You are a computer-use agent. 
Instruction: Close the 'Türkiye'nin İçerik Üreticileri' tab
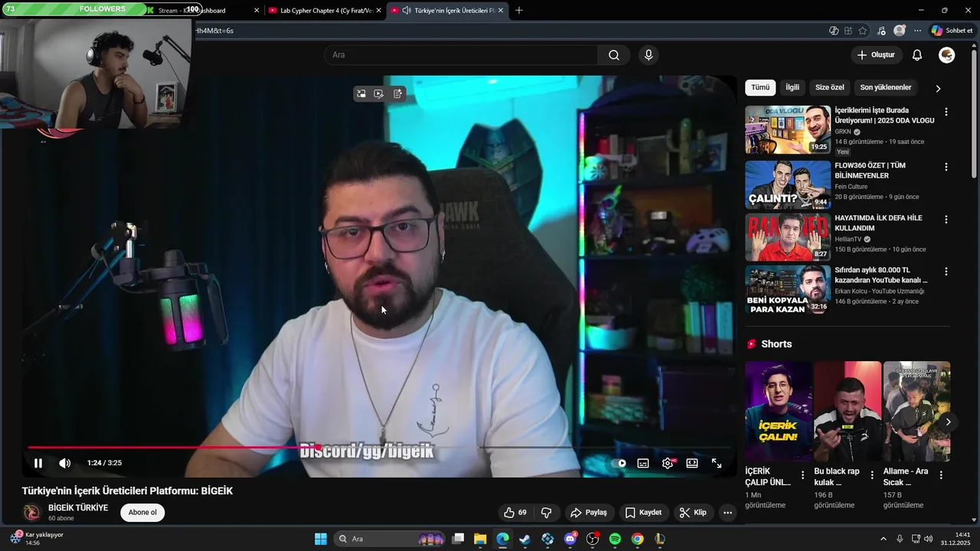pyautogui.click(x=501, y=11)
